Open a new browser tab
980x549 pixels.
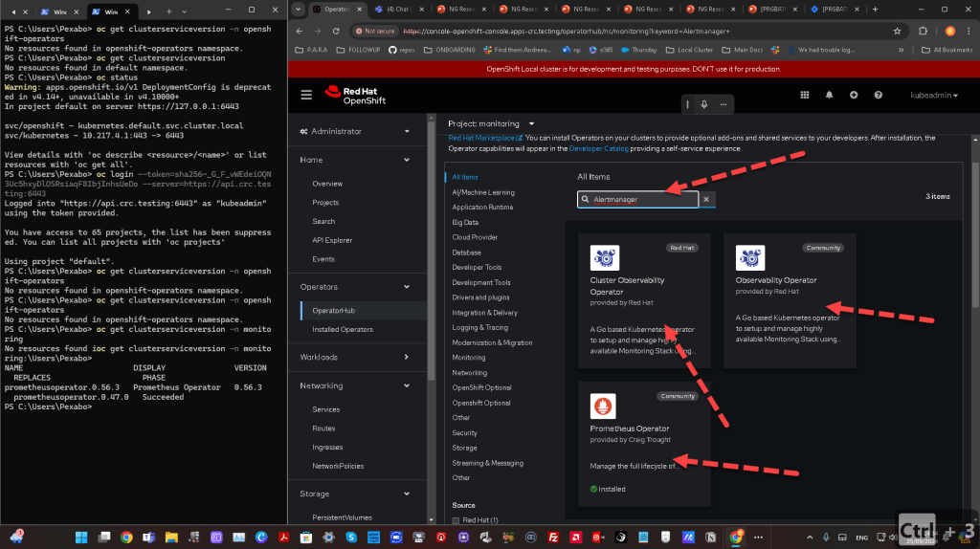pyautogui.click(x=875, y=10)
